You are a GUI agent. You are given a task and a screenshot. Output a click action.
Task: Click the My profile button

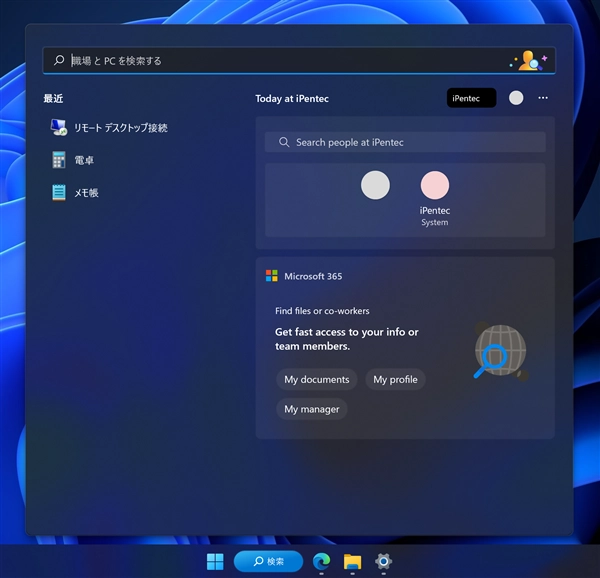point(395,379)
